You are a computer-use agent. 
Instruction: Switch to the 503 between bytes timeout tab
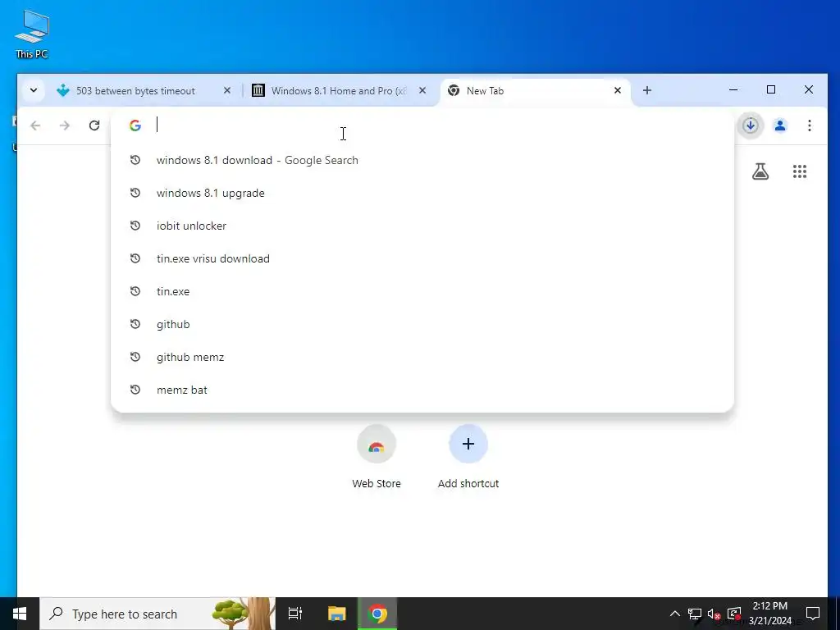[135, 90]
